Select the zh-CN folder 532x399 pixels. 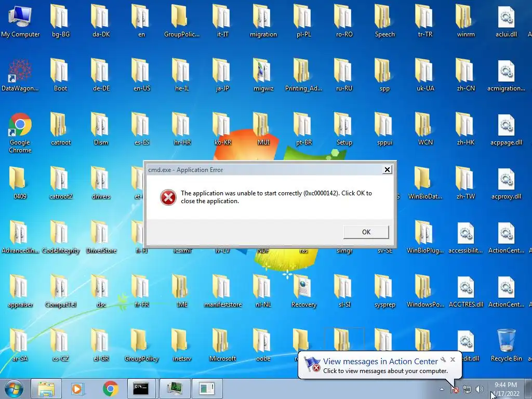click(x=466, y=75)
